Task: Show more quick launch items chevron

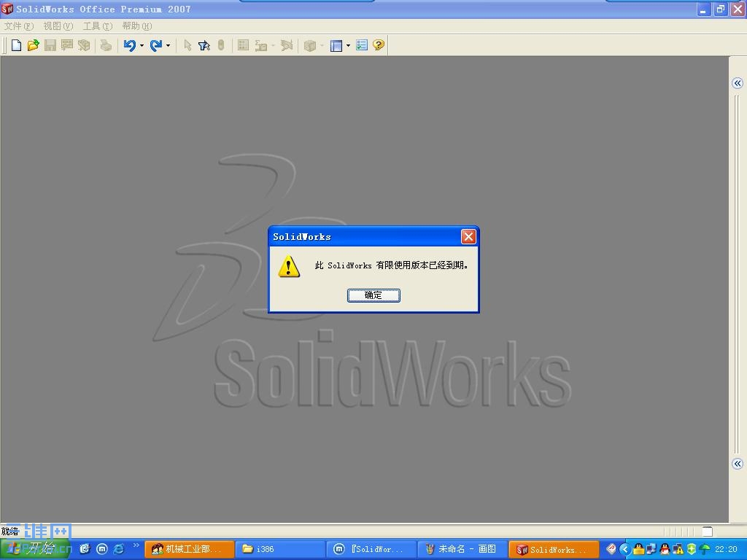Action: [x=136, y=545]
